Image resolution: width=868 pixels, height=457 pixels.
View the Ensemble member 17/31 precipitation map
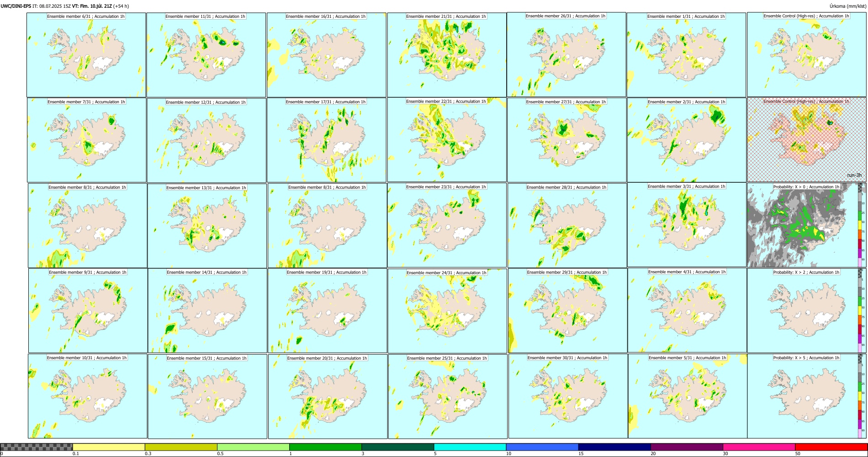(327, 140)
